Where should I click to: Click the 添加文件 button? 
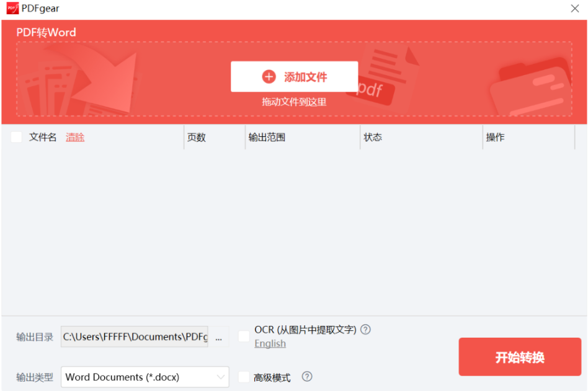295,77
